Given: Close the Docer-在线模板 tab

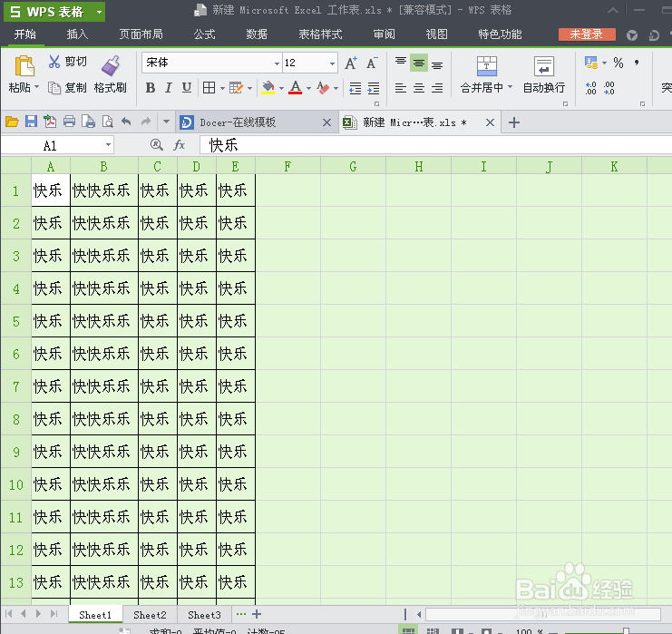Looking at the screenshot, I should coord(326,122).
